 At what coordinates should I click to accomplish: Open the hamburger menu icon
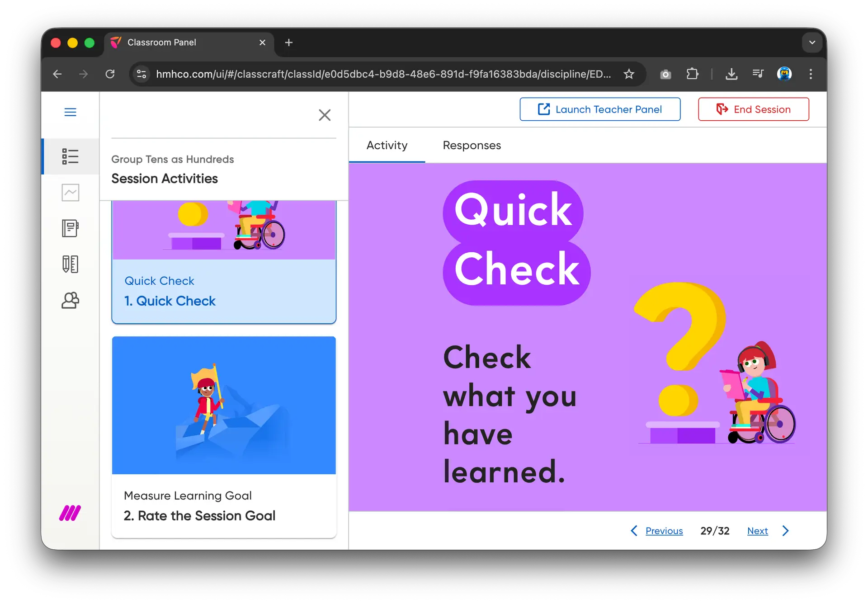tap(70, 112)
